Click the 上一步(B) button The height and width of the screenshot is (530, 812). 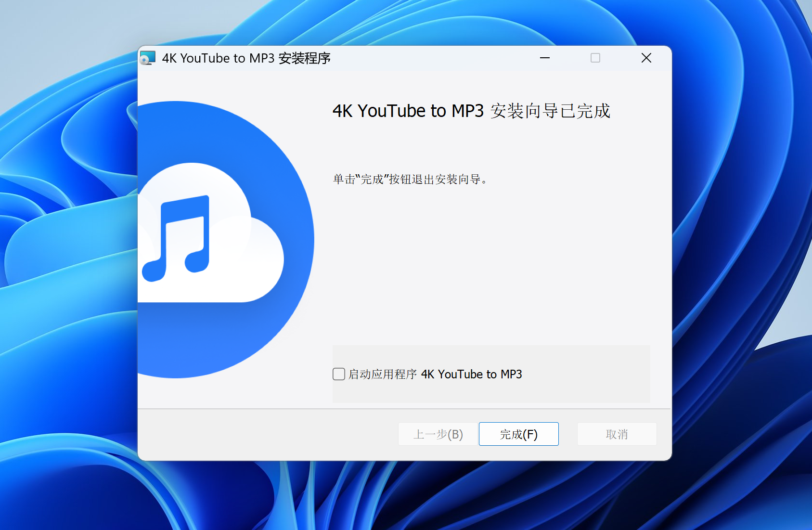(438, 434)
